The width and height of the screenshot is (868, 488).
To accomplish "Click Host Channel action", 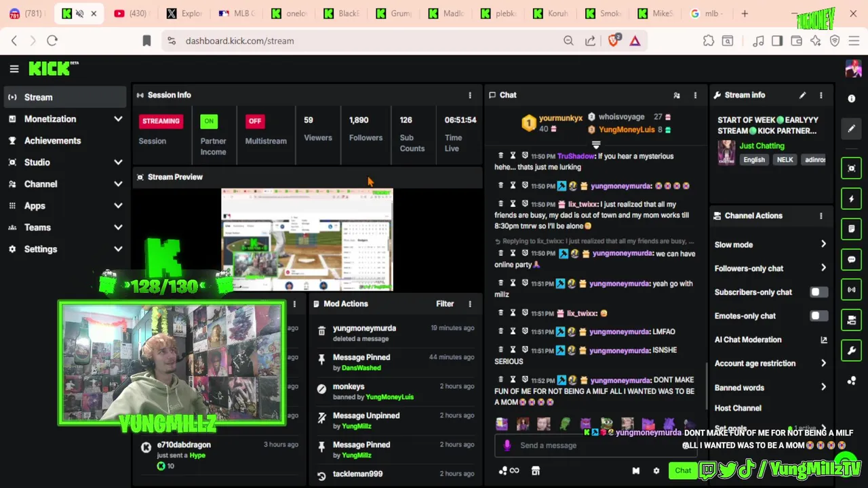I will coord(738,408).
